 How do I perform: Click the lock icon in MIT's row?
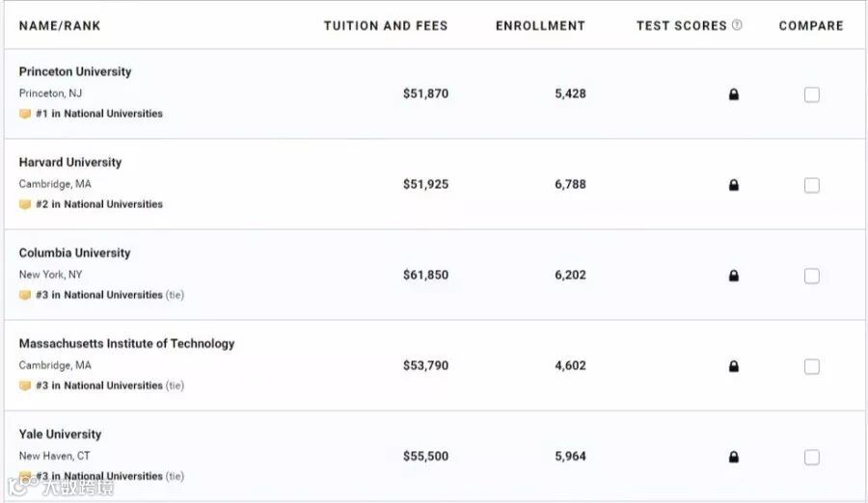tap(734, 366)
